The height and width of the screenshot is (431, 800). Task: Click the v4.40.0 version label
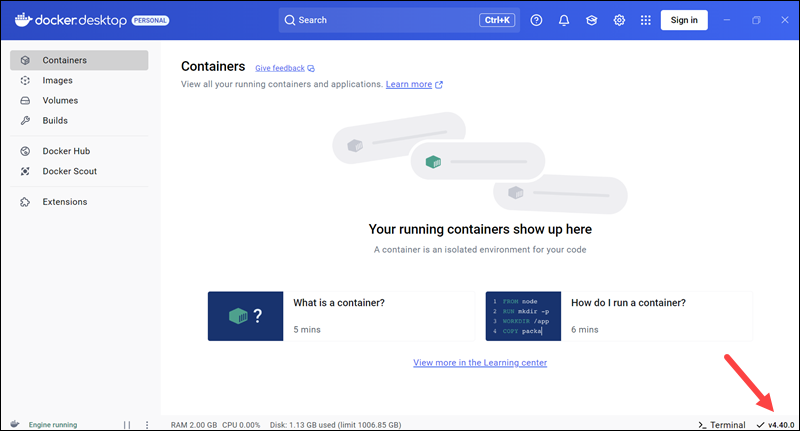click(x=781, y=425)
